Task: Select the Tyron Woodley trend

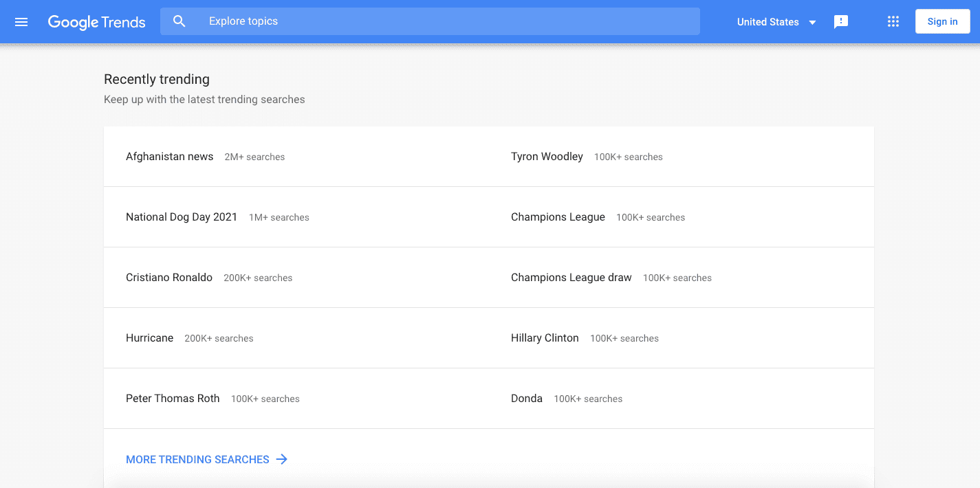Action: [547, 156]
